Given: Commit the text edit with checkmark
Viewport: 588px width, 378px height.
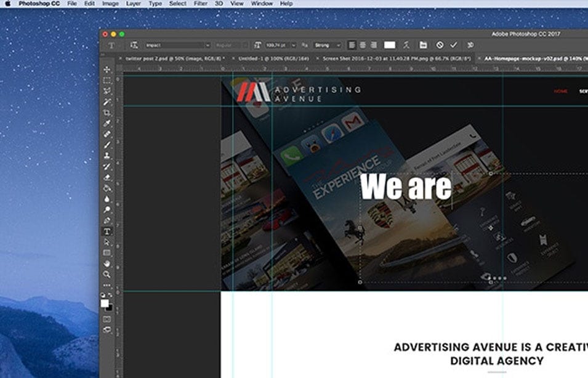Looking at the screenshot, I should point(454,45).
